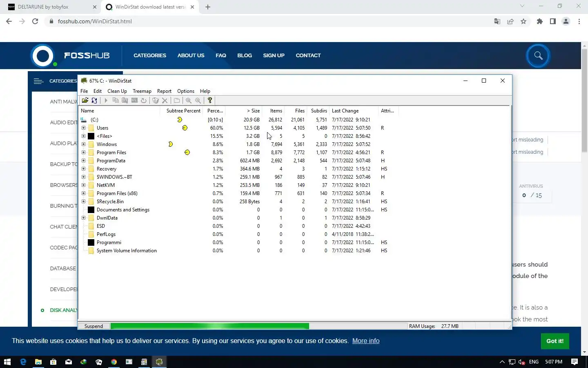Expand the ProgramData folder node

[x=84, y=161]
